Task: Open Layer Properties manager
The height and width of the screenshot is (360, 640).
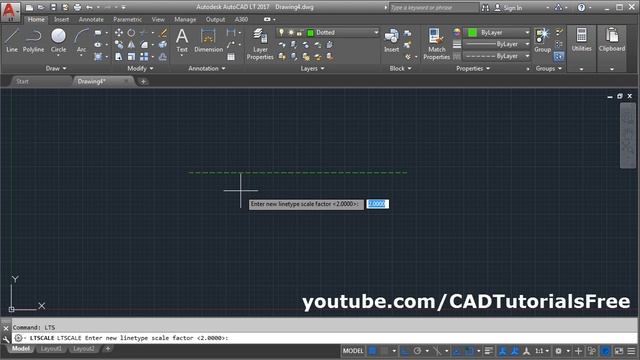Action: click(260, 44)
